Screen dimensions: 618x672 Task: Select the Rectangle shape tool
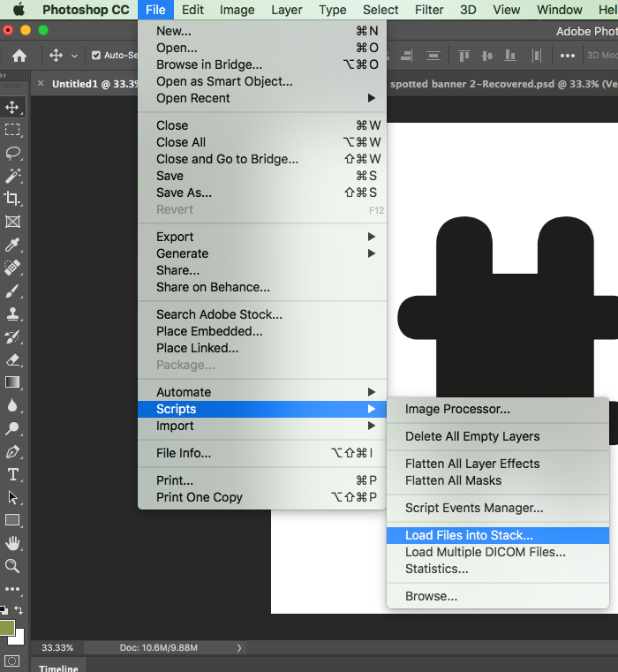[12, 520]
